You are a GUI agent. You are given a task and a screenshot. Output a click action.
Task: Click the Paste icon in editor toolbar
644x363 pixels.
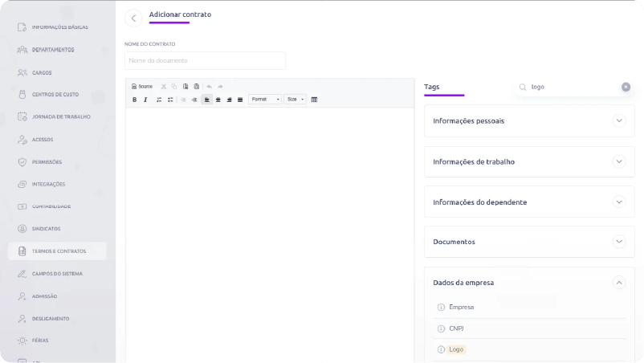(185, 87)
